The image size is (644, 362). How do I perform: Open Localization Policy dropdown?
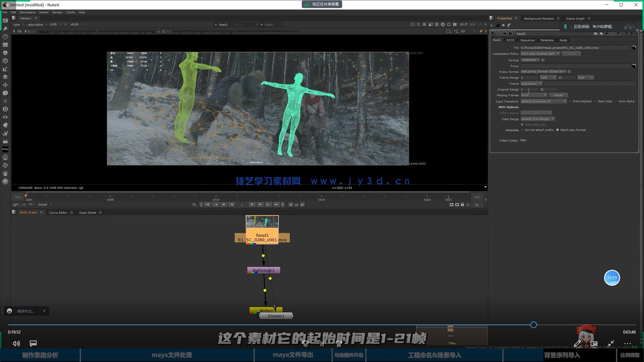point(540,54)
